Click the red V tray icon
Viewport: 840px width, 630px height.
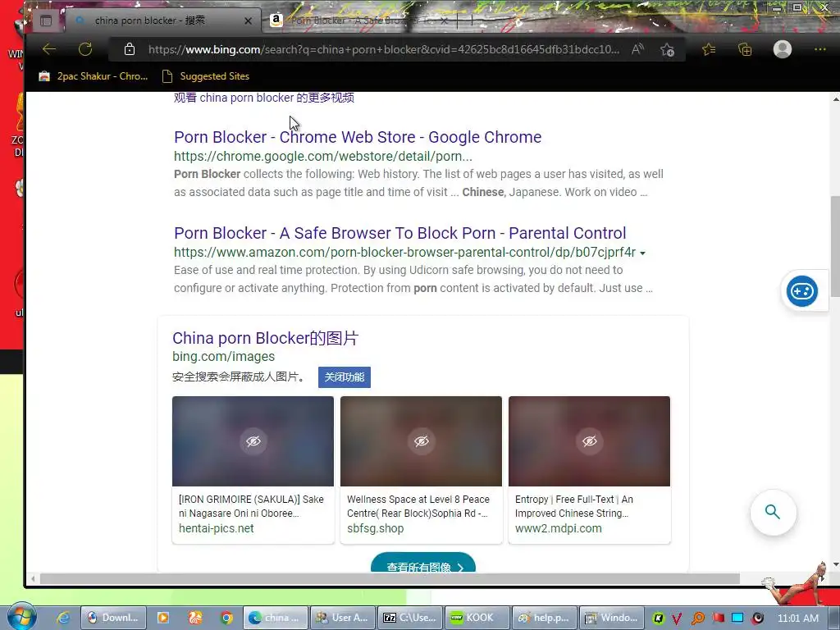point(677,619)
